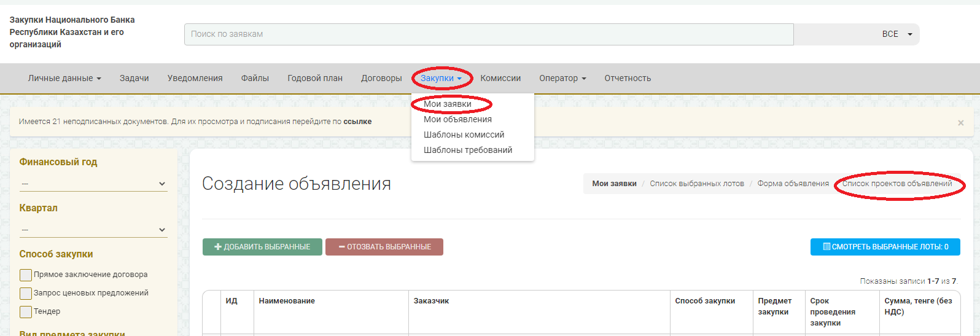The width and height of the screenshot is (980, 336).
Task: Open the Оператор dropdown menu
Action: pyautogui.click(x=562, y=78)
